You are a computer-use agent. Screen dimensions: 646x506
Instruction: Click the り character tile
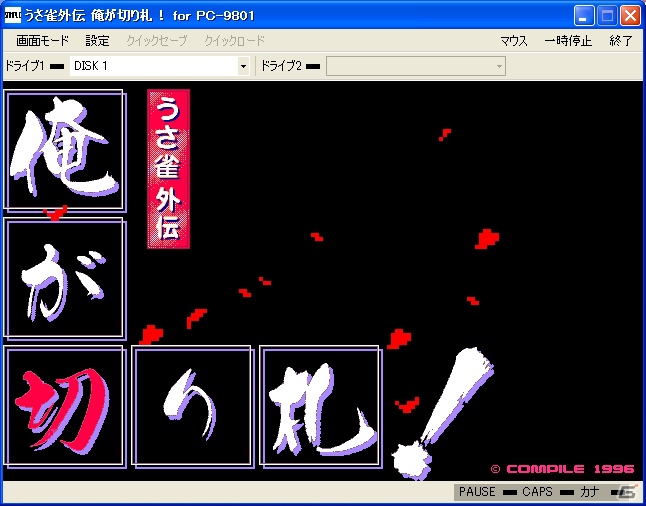pyautogui.click(x=193, y=407)
